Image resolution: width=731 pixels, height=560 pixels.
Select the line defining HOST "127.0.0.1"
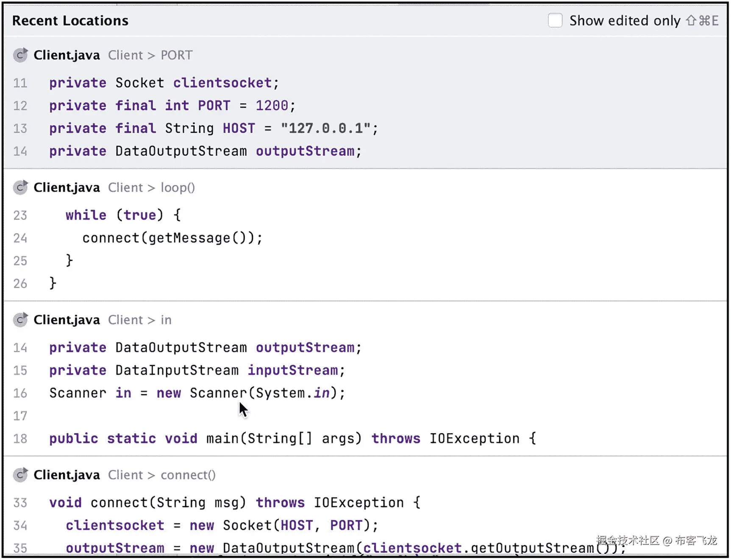pyautogui.click(x=214, y=128)
